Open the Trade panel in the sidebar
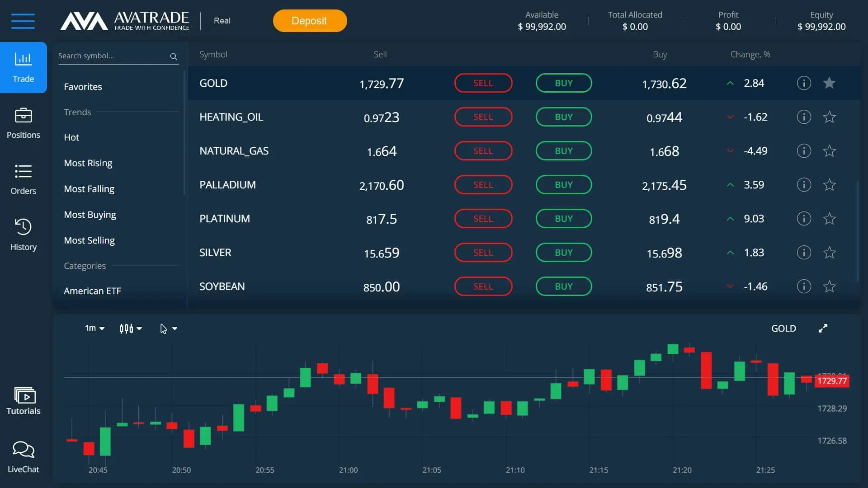 coord(23,67)
